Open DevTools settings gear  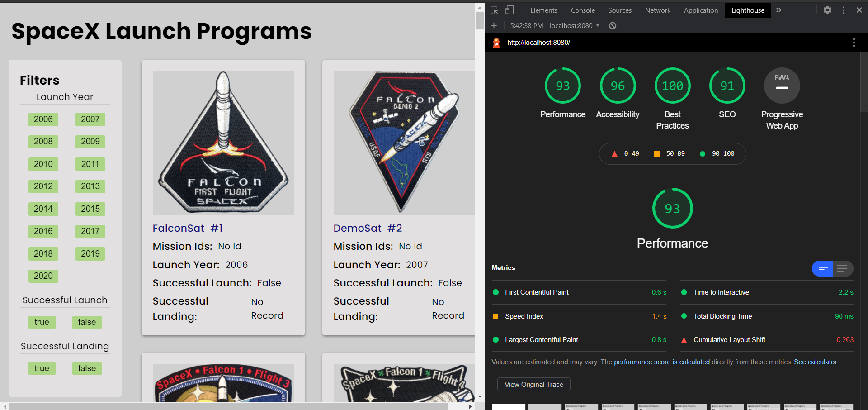point(827,10)
